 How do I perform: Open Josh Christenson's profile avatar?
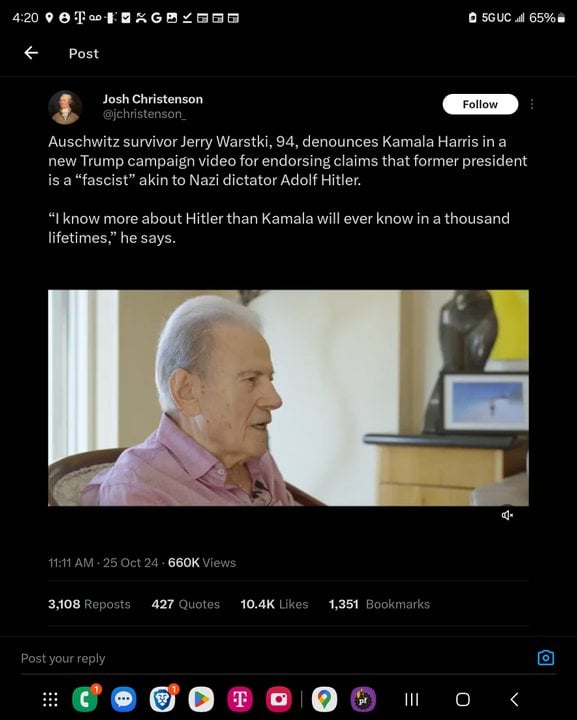pyautogui.click(x=65, y=107)
